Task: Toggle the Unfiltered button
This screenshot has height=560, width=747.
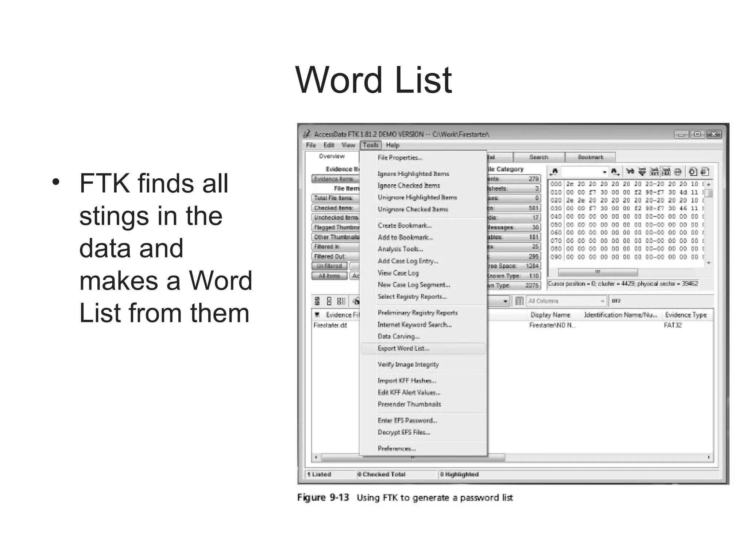Action: (329, 266)
